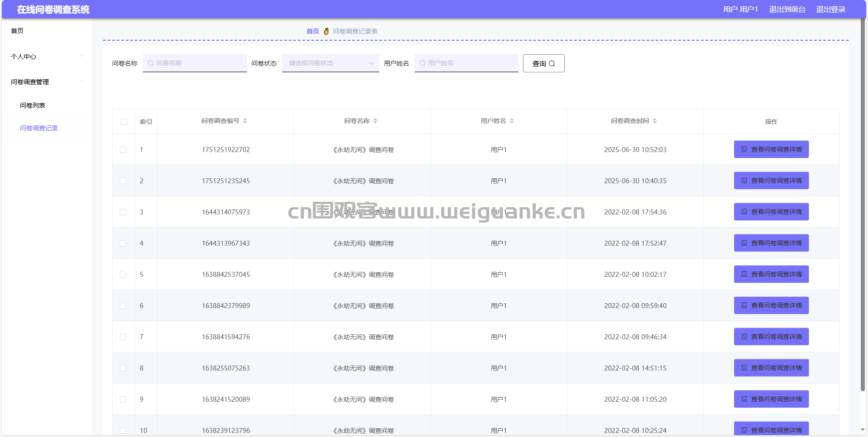Click document icon in row 8 detail button
This screenshot has height=437, width=868.
(744, 368)
